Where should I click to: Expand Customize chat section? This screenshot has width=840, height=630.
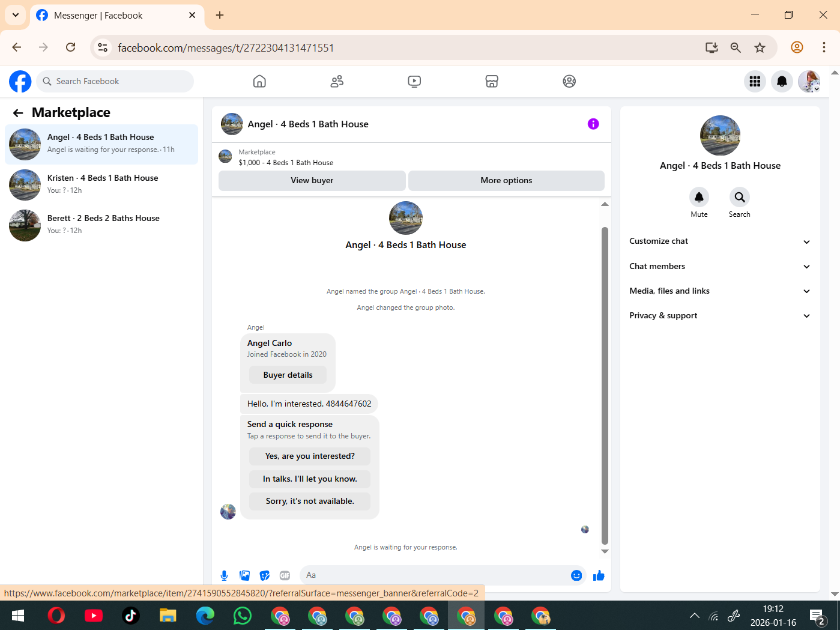(720, 241)
